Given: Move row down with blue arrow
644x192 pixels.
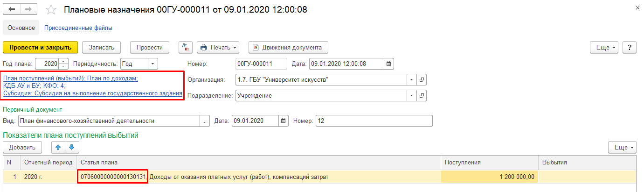Looking at the screenshot, I should [x=71, y=147].
